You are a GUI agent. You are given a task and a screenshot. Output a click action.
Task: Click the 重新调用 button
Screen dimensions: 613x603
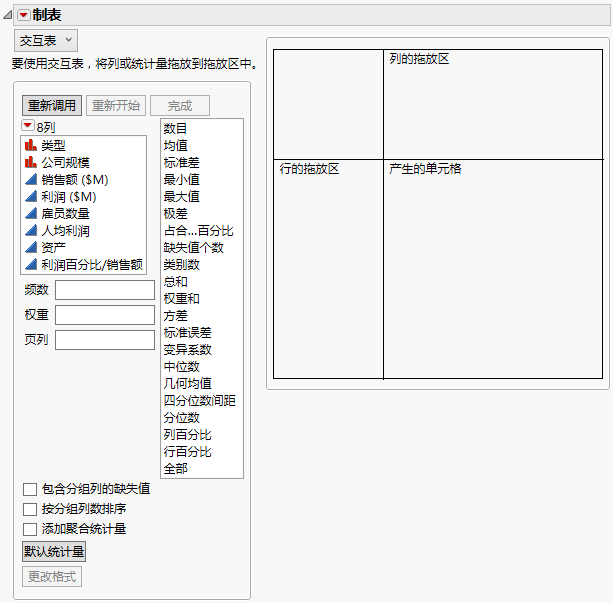52,106
